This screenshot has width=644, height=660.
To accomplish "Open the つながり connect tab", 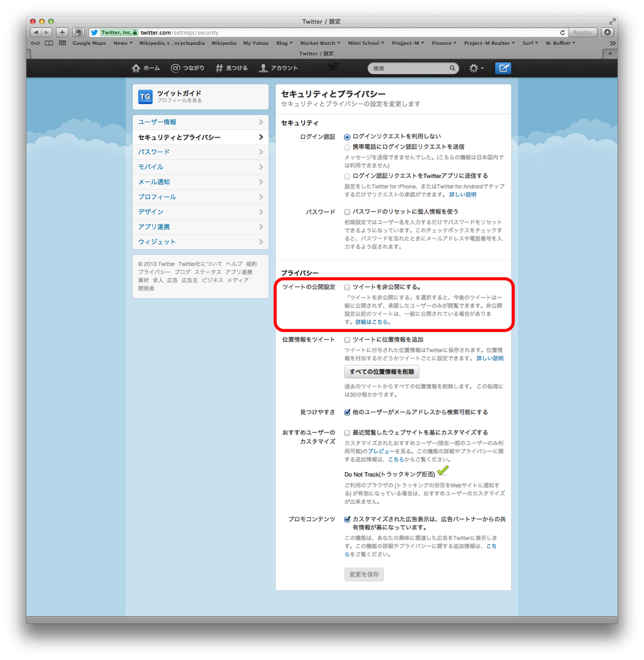I will (187, 68).
